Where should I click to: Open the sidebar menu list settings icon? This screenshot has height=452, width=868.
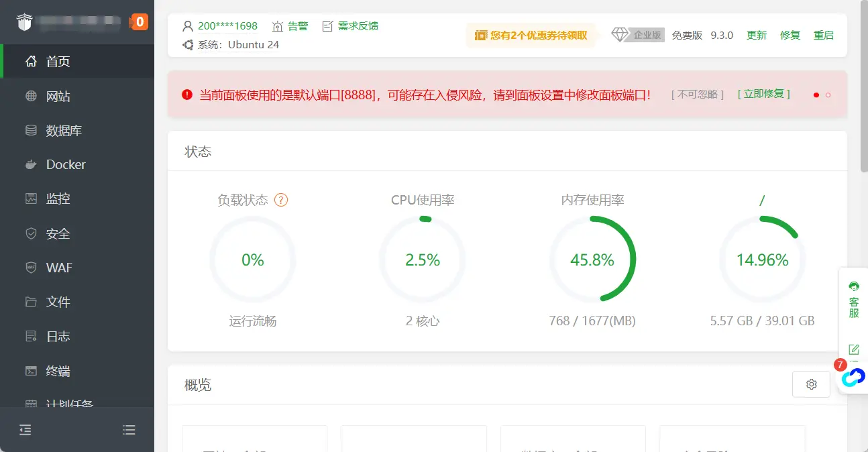tap(129, 430)
